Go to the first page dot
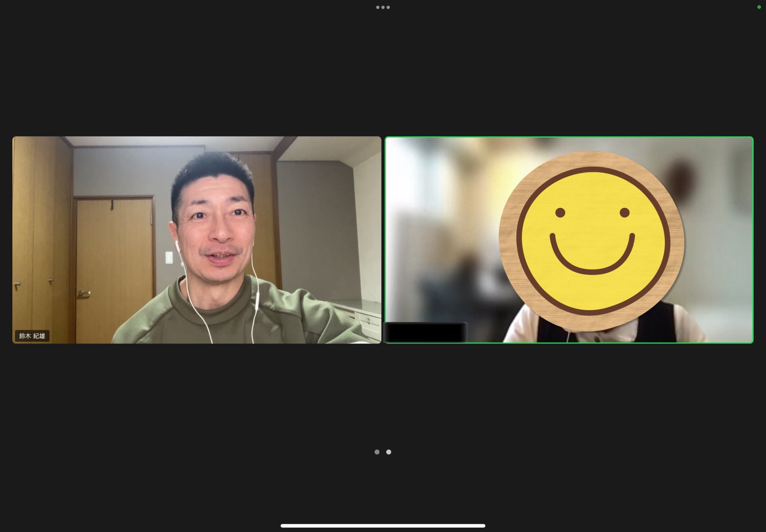This screenshot has height=532, width=766. (x=377, y=452)
